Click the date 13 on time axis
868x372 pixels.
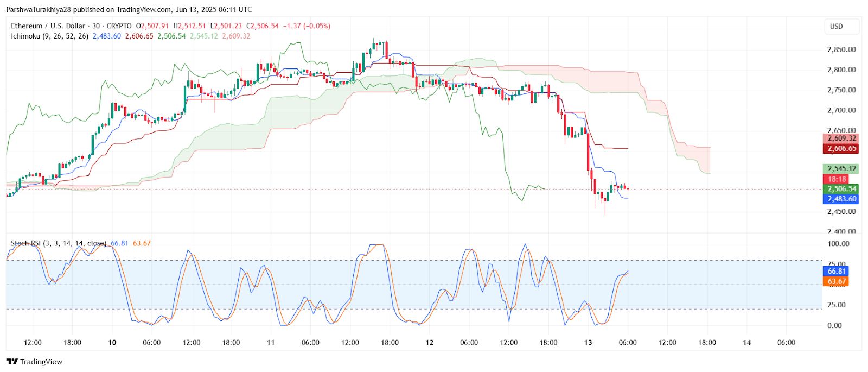(x=588, y=343)
